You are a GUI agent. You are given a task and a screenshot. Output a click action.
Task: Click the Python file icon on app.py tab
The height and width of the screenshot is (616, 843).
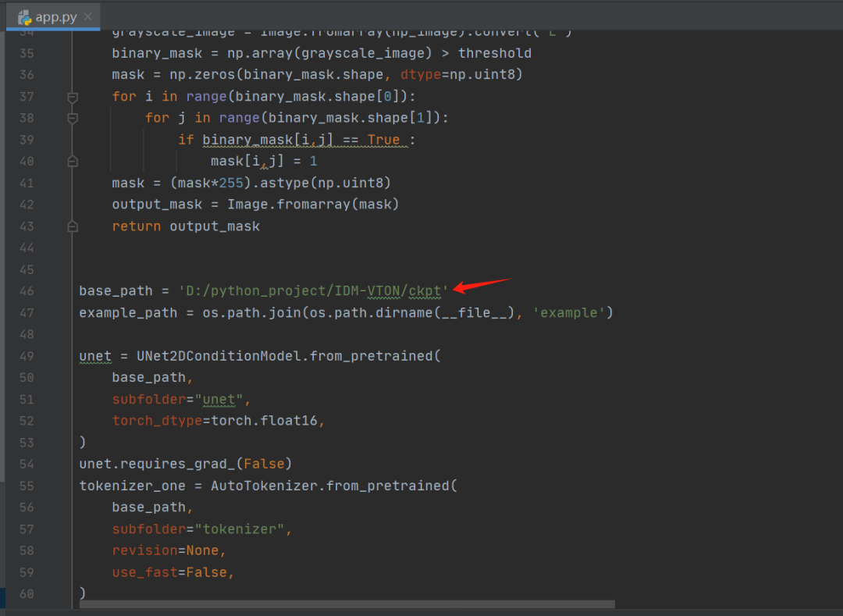pos(25,18)
